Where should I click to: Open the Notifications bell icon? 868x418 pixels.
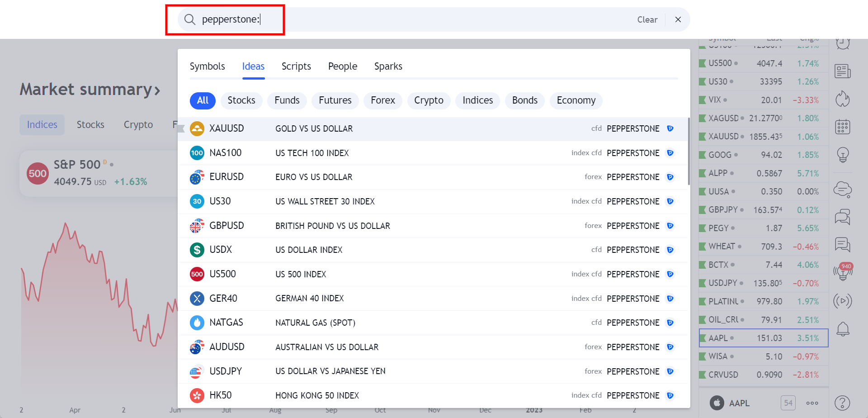[842, 329]
